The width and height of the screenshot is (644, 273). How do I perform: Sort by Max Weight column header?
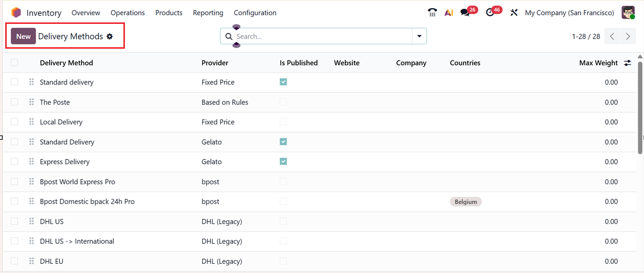point(598,63)
